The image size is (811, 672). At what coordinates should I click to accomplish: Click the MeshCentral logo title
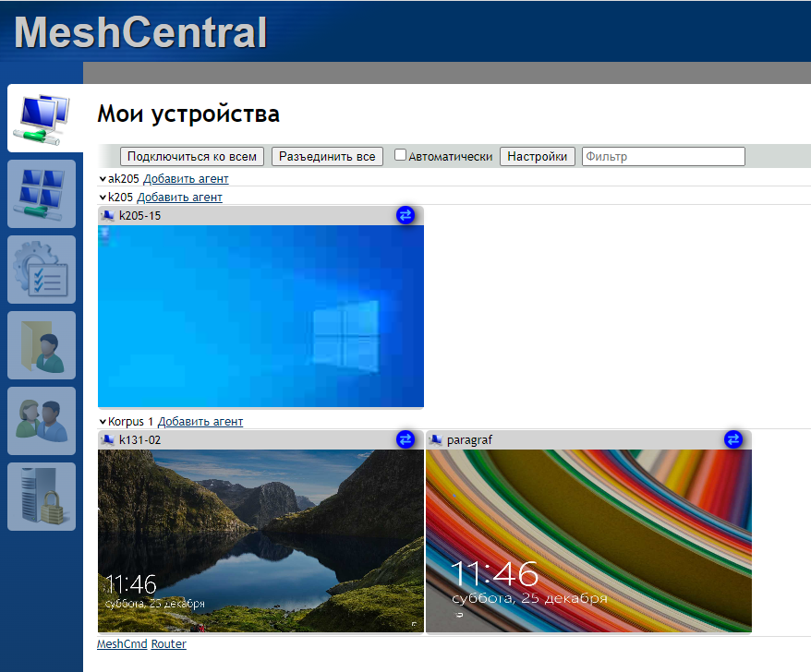click(x=140, y=32)
